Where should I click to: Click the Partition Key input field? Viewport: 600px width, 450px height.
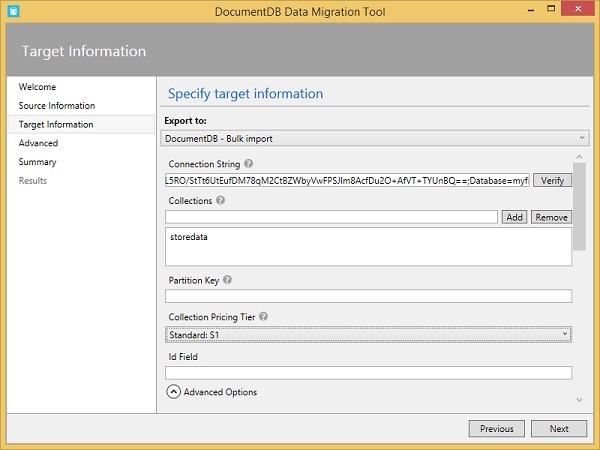(368, 296)
